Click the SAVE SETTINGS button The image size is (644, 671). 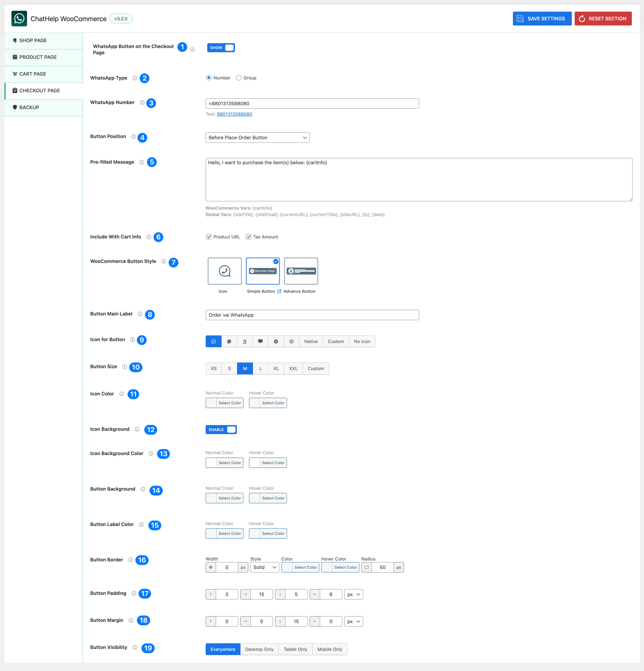tap(542, 19)
